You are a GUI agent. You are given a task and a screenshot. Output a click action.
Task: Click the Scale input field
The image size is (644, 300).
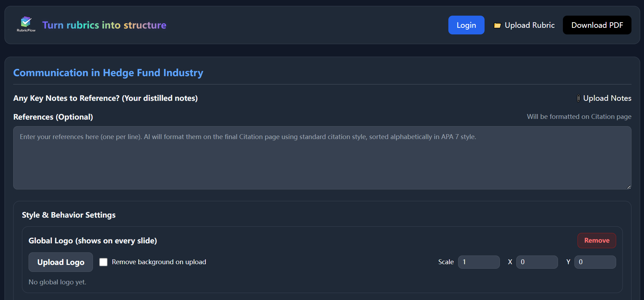click(479, 262)
